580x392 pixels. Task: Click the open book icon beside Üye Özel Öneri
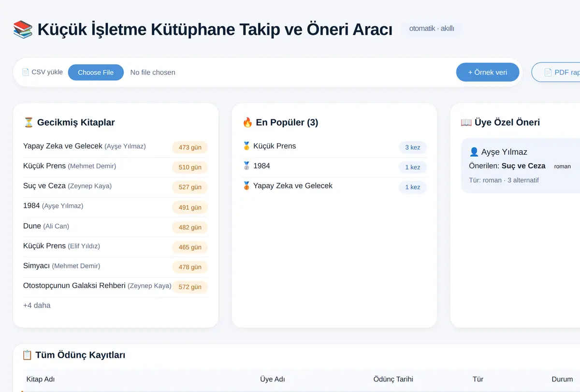[466, 122]
